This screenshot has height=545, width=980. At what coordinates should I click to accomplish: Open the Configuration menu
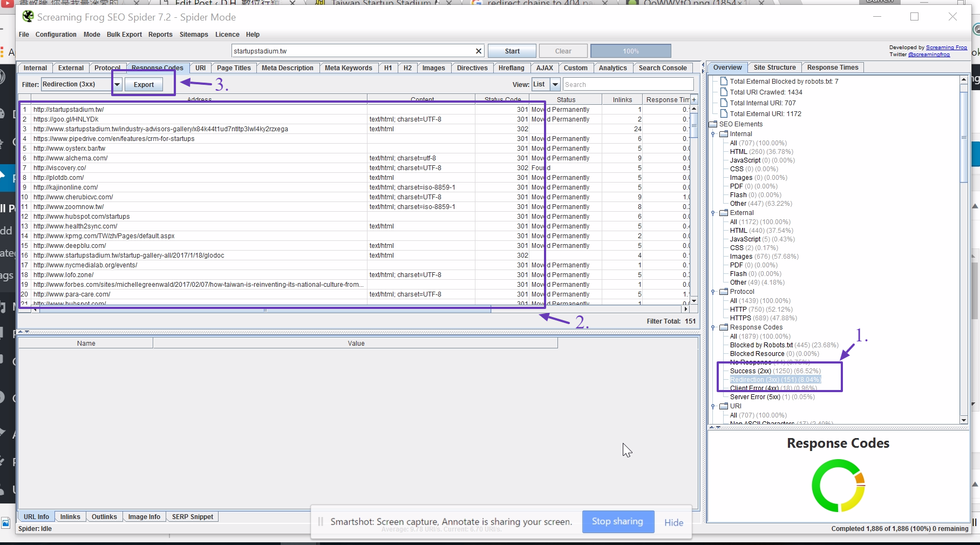[x=56, y=35]
